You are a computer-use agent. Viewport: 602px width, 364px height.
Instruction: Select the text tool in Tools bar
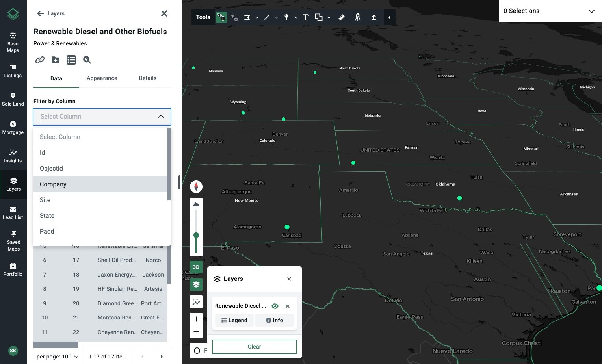305,17
